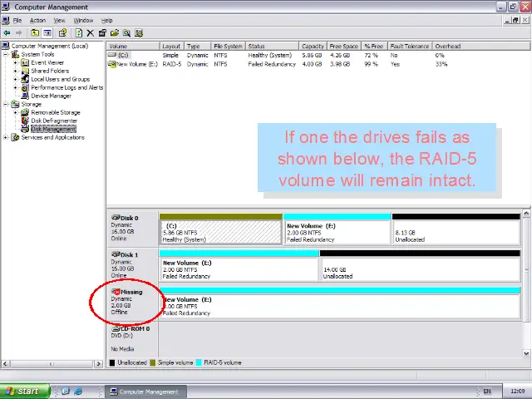Screen dimensions: 532x399
Task: Click the Computer Management taskbar button
Action: 145,392
